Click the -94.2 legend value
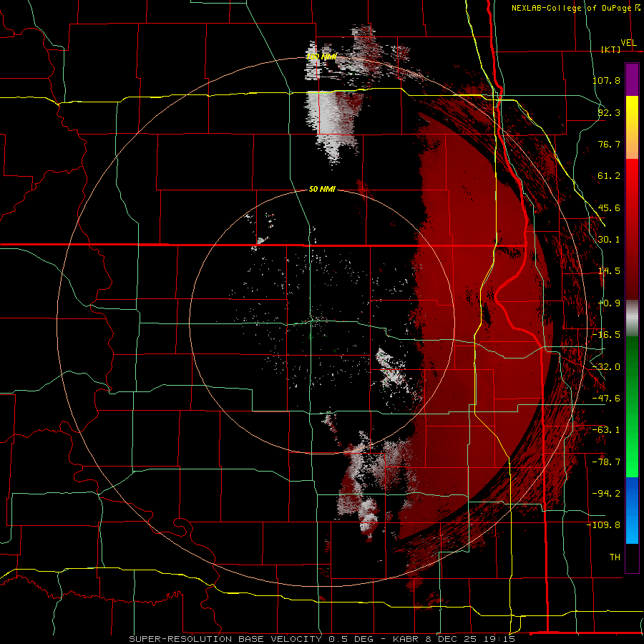The width and height of the screenshot is (644, 644). [x=606, y=493]
